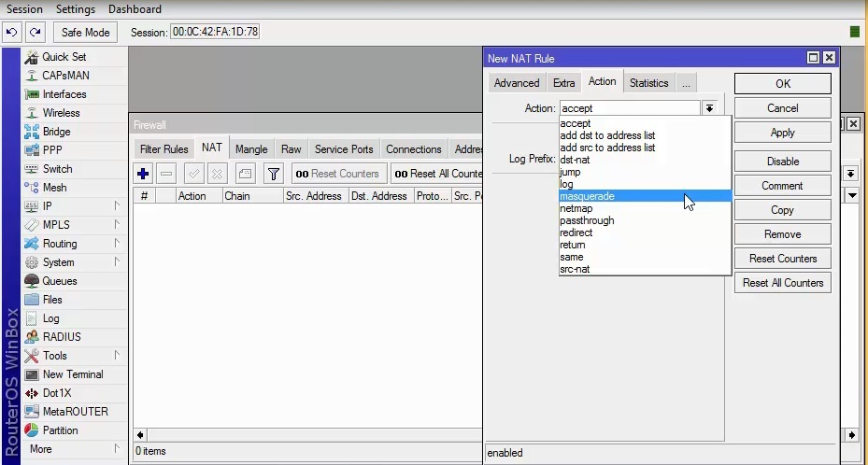Expand the Routing submenu
868x465 pixels.
pyautogui.click(x=60, y=244)
